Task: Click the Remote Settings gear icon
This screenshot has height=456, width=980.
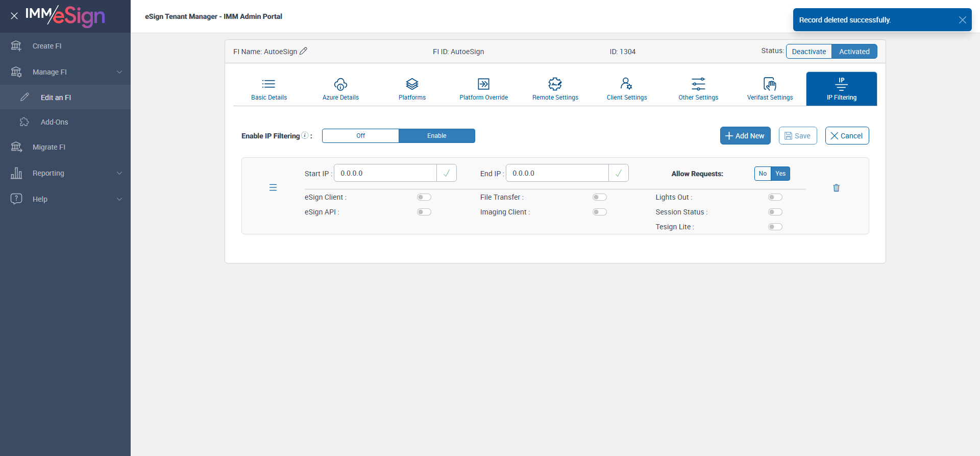Action: 555,84
